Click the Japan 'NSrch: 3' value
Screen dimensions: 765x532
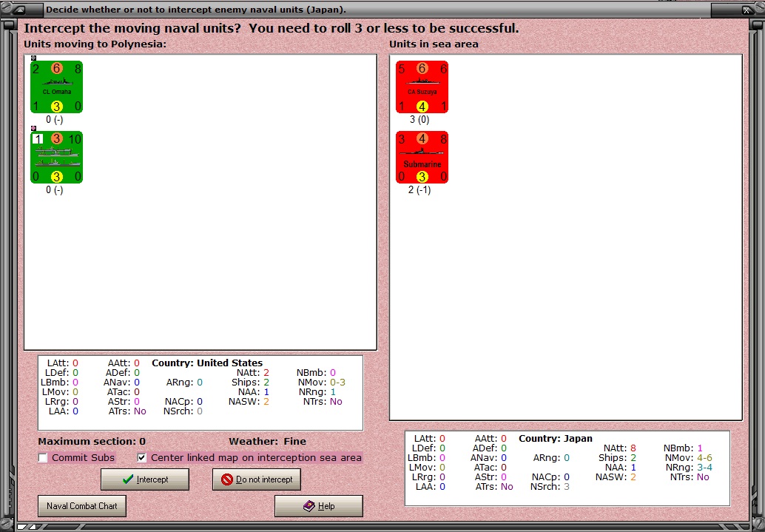[567, 487]
